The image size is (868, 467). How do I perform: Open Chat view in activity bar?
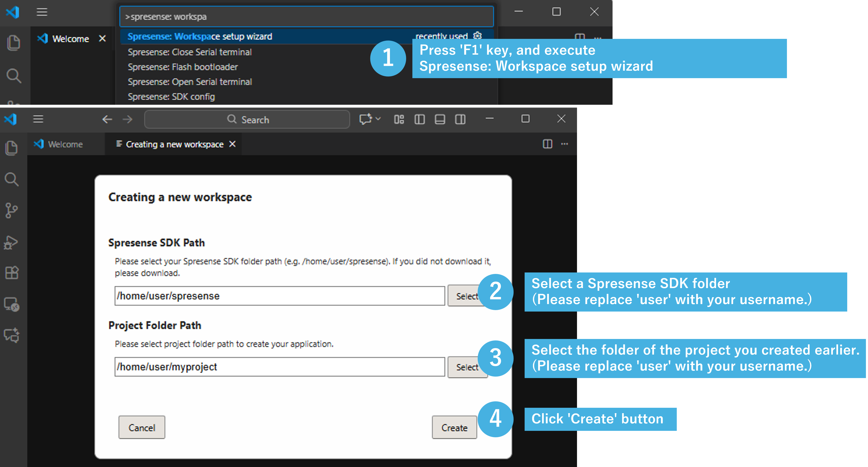tap(11, 335)
